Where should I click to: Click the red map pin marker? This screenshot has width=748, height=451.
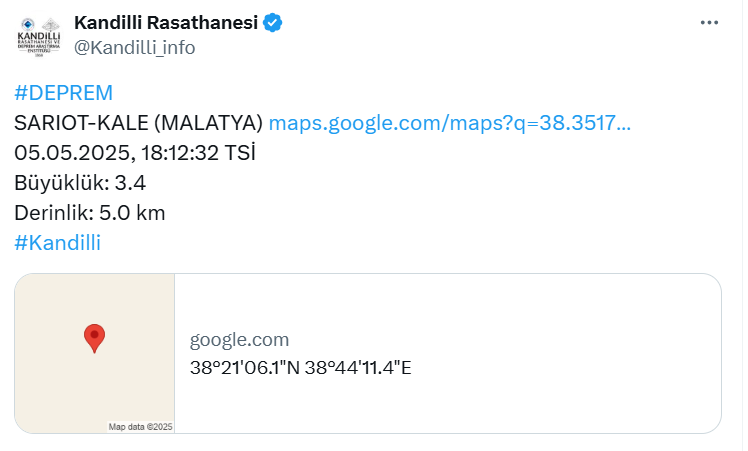[94, 338]
